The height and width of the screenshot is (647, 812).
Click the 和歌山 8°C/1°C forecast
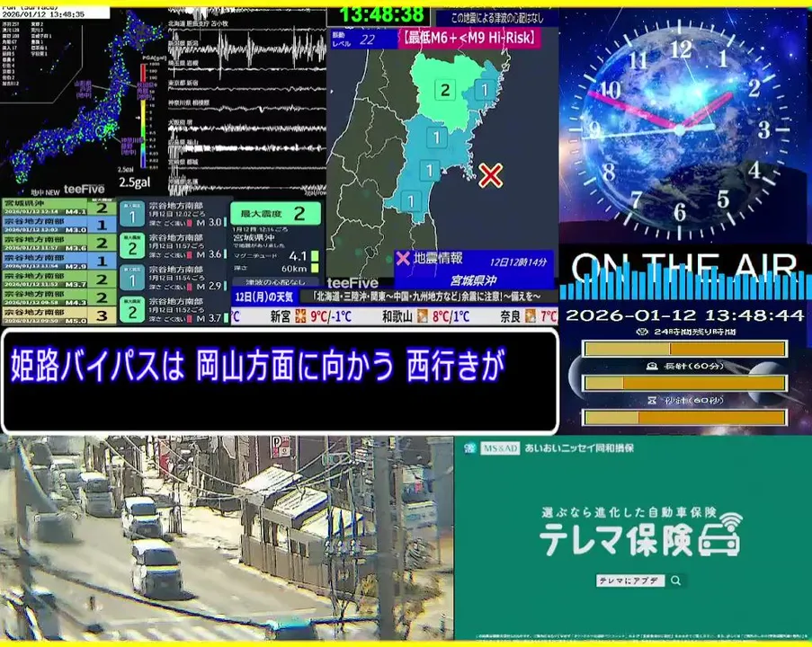(425, 316)
